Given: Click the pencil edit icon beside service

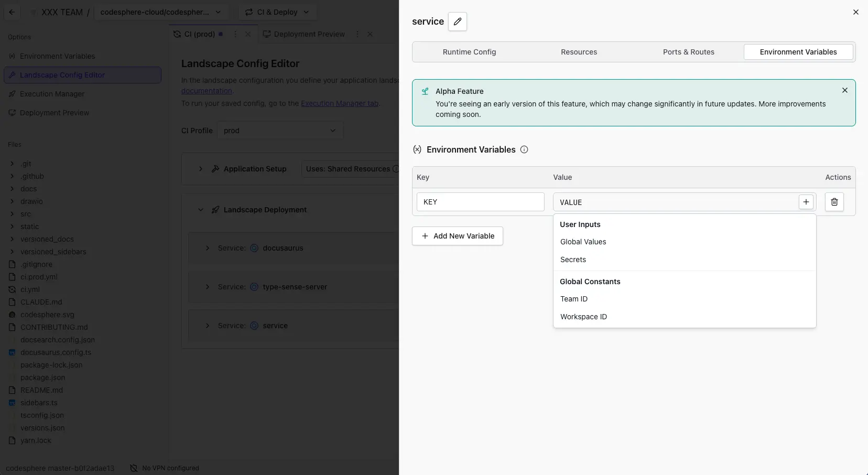Looking at the screenshot, I should tap(457, 21).
